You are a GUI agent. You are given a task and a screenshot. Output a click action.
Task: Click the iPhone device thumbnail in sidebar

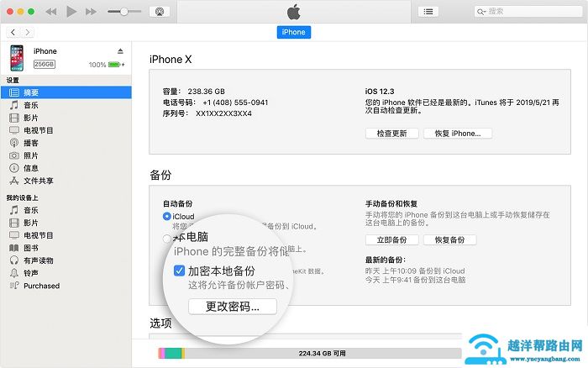tap(17, 57)
